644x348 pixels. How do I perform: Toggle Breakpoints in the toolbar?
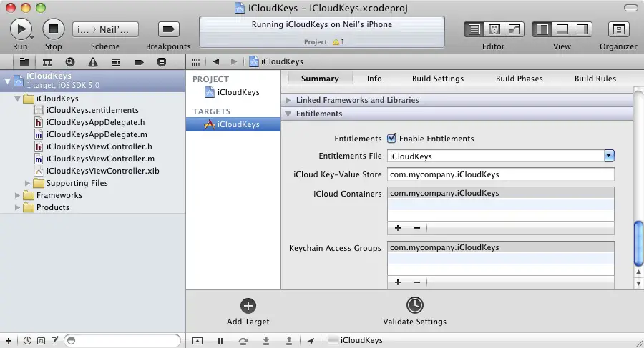[x=168, y=29]
